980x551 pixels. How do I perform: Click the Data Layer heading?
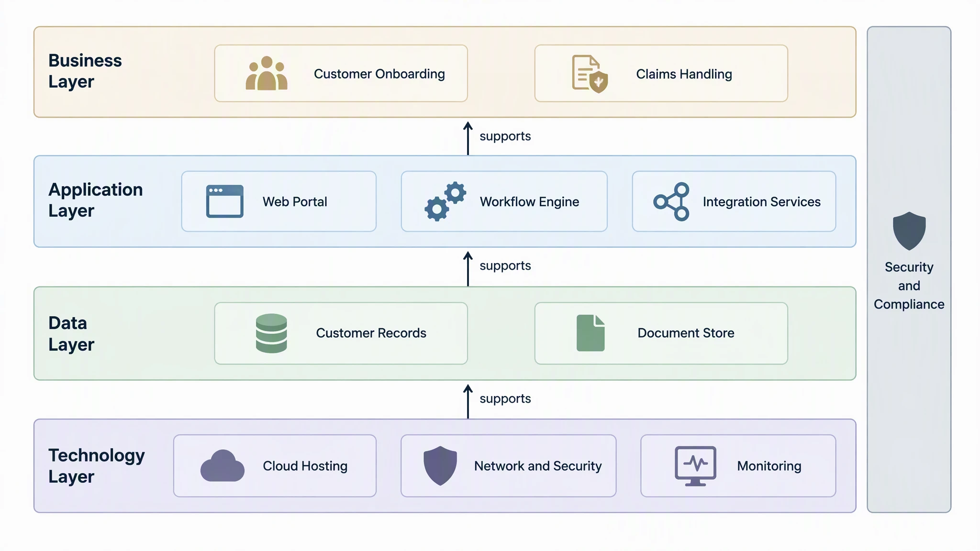(71, 333)
